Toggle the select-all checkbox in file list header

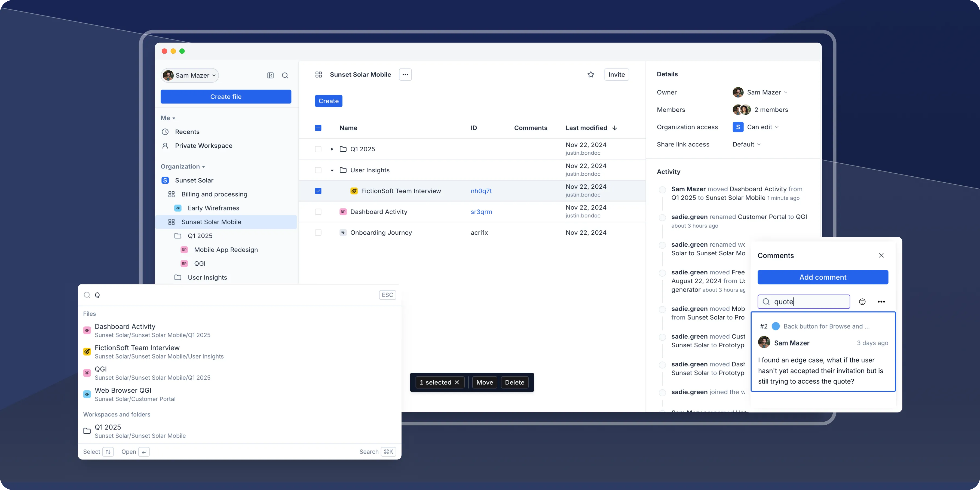[x=318, y=128]
